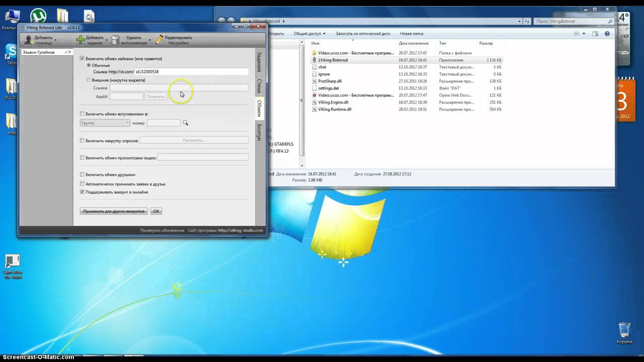Screen dimensions: 644x362
Task: Open the 'Общий доступ' dropdown in Explorer
Action: (309, 34)
